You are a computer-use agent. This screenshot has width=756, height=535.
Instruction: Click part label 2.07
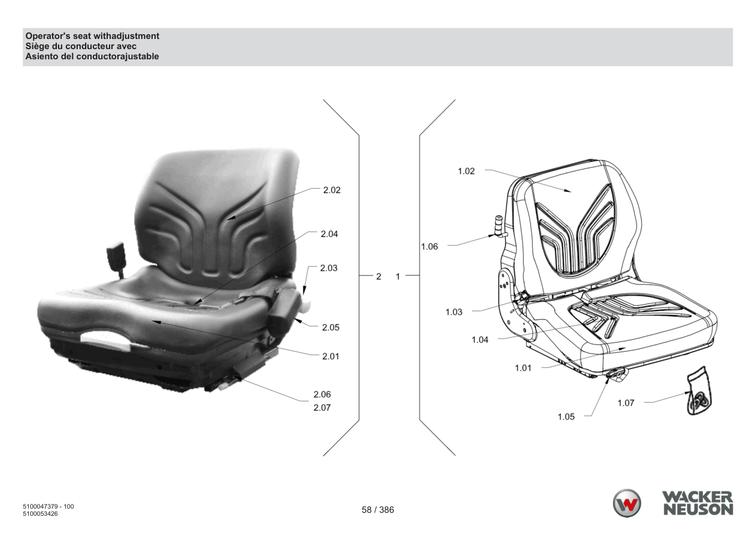point(322,408)
